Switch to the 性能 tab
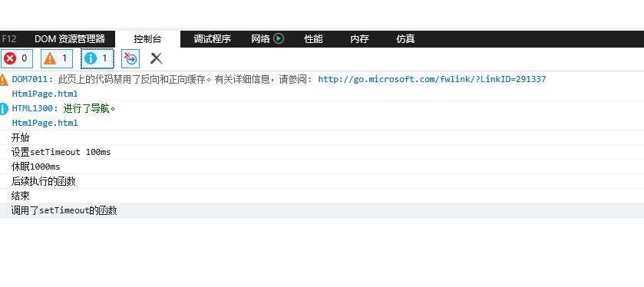 (x=313, y=39)
